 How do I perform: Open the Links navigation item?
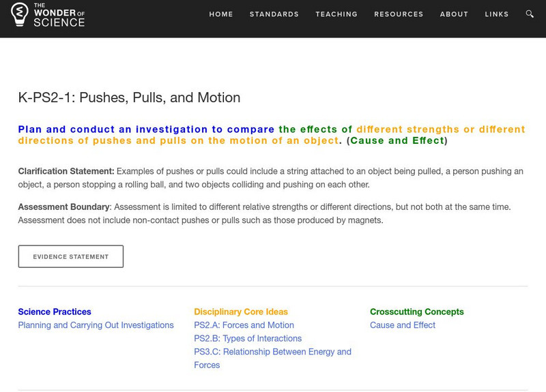[x=497, y=14]
